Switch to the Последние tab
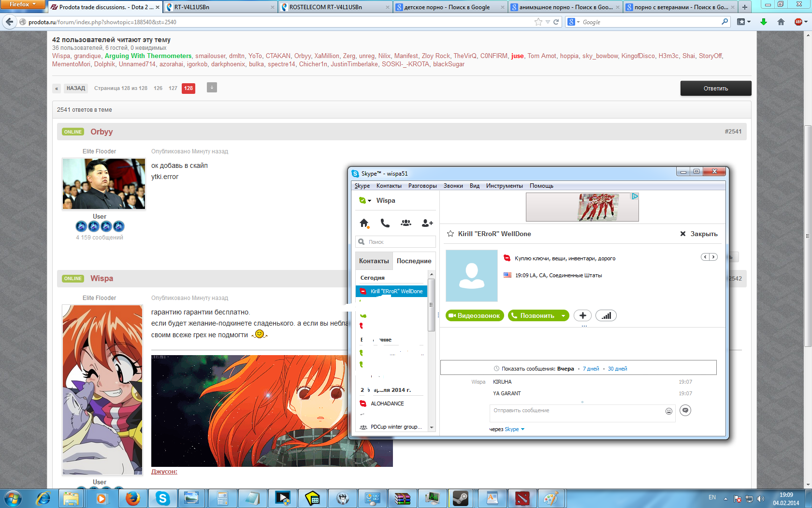 414,261
